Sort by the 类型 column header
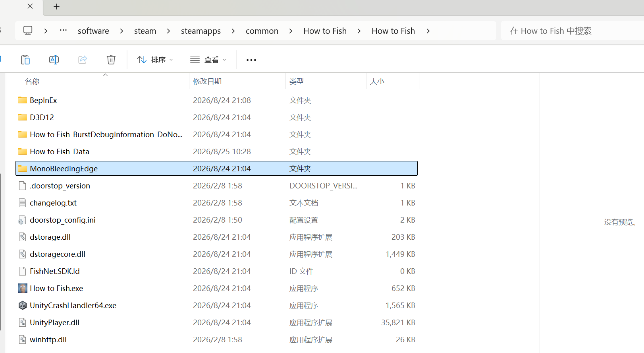644x353 pixels. point(297,81)
